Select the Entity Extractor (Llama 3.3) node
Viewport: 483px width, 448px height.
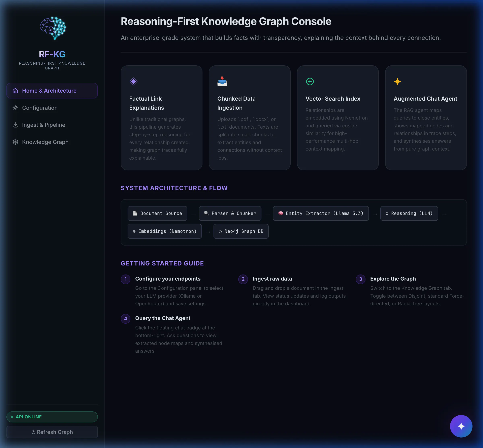[321, 213]
